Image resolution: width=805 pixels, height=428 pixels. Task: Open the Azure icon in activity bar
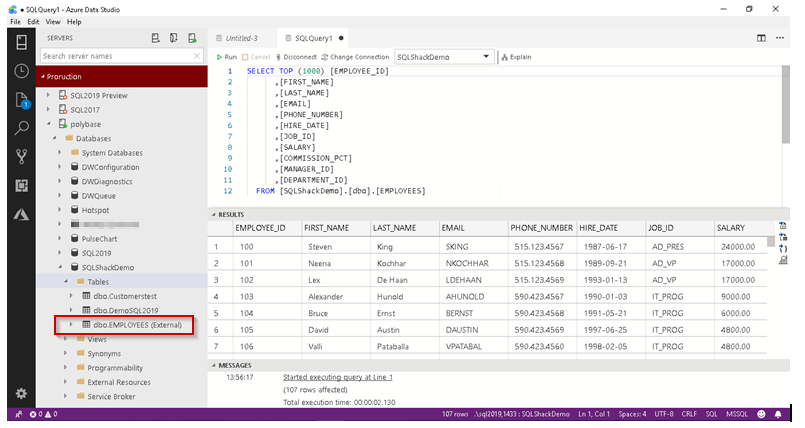[x=21, y=214]
